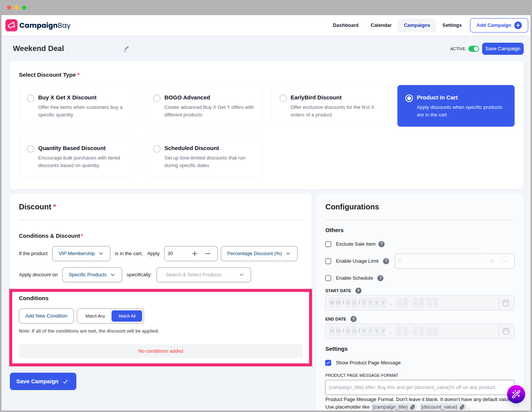This screenshot has width=532, height=412.
Task: Click the help icon beside Enable Usage Limit
Action: (x=386, y=261)
